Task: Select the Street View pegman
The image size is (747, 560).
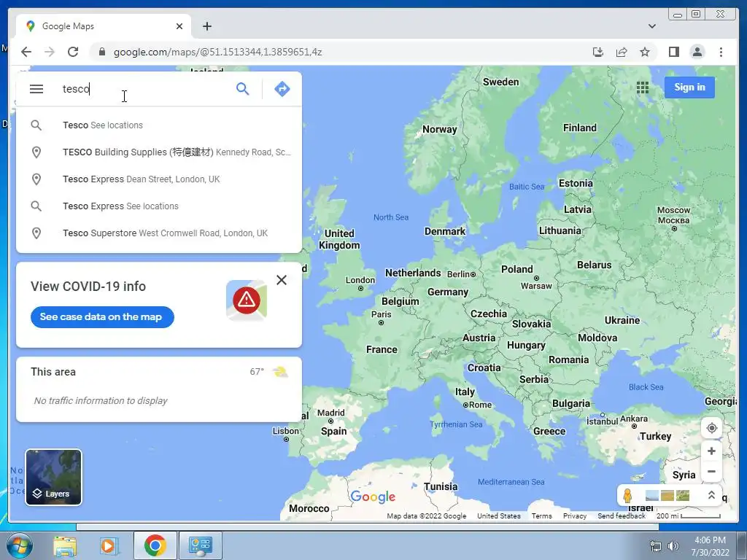Action: [627, 496]
